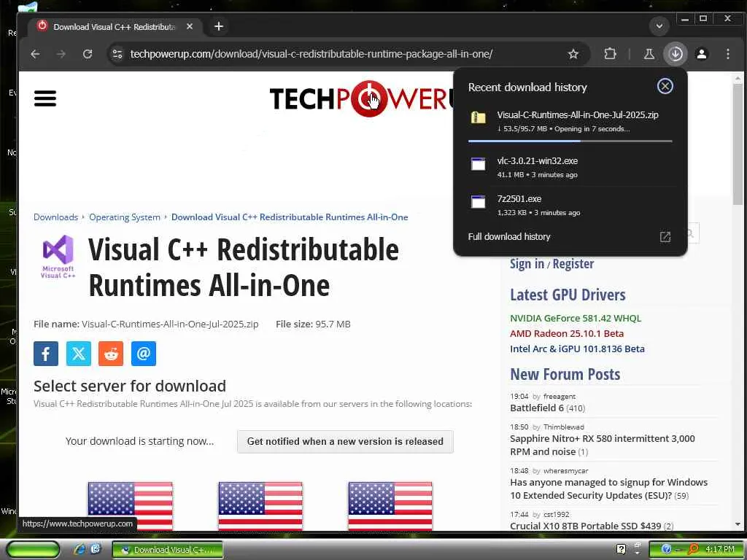
Task: Click page scrollbar down arrow
Action: pyautogui.click(x=738, y=524)
